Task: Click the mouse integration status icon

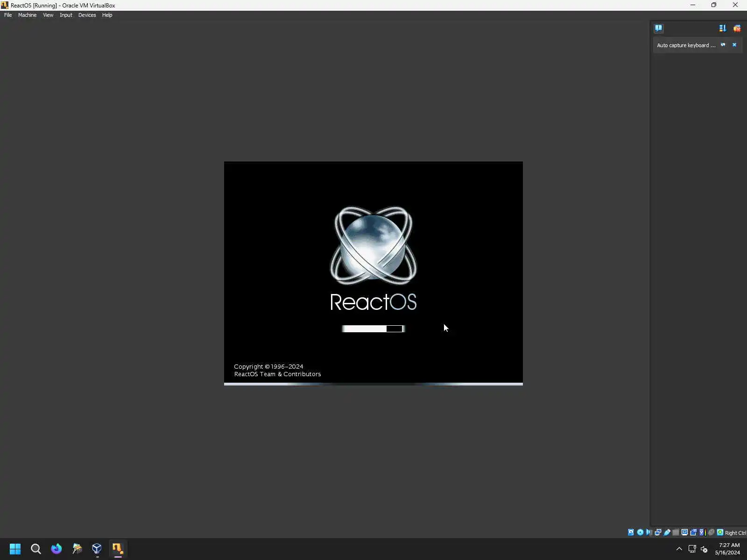Action: pyautogui.click(x=711, y=532)
